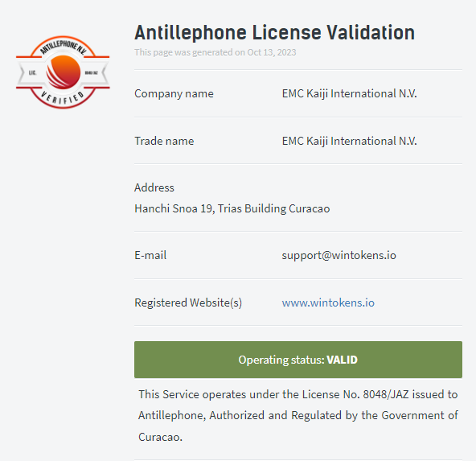Viewport: 476px width, 461px height.
Task: Click the Operating status VALID green banner
Action: pyautogui.click(x=298, y=360)
